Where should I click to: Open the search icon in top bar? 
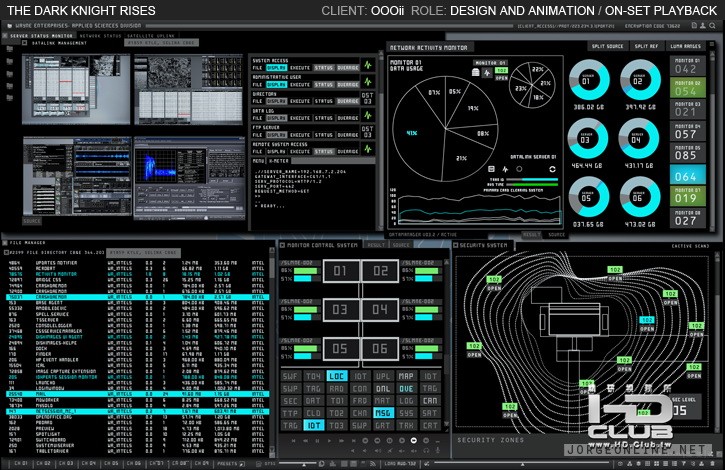(x=712, y=26)
